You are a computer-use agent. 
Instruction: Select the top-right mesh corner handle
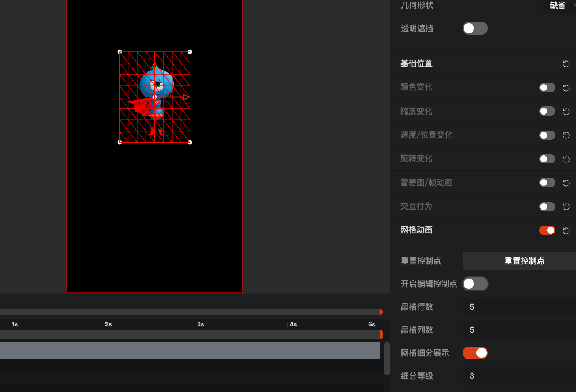[x=190, y=52]
